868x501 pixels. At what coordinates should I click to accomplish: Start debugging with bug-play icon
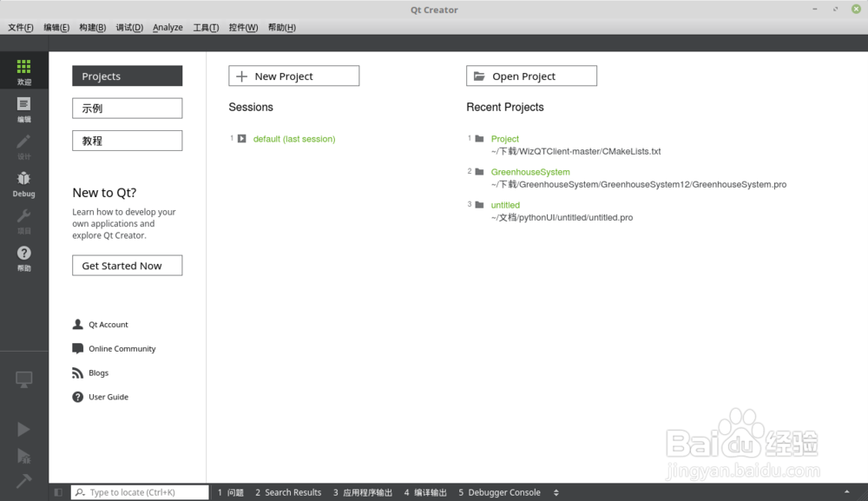click(x=23, y=456)
